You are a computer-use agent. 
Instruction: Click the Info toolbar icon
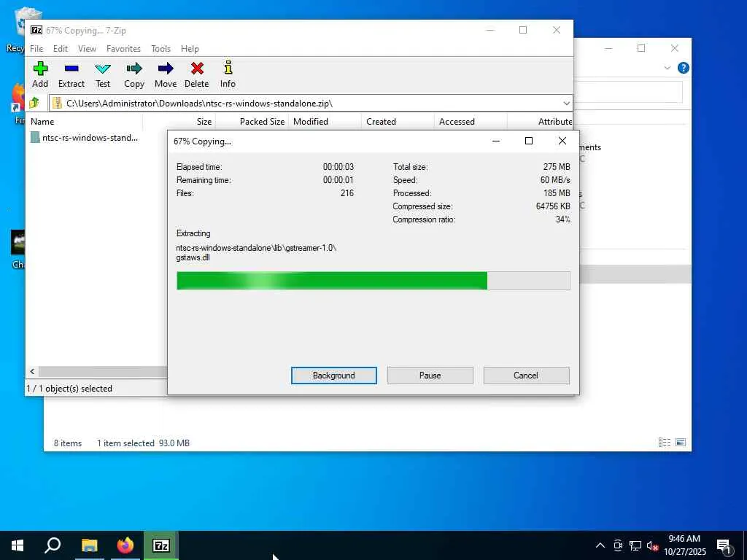[x=228, y=75]
